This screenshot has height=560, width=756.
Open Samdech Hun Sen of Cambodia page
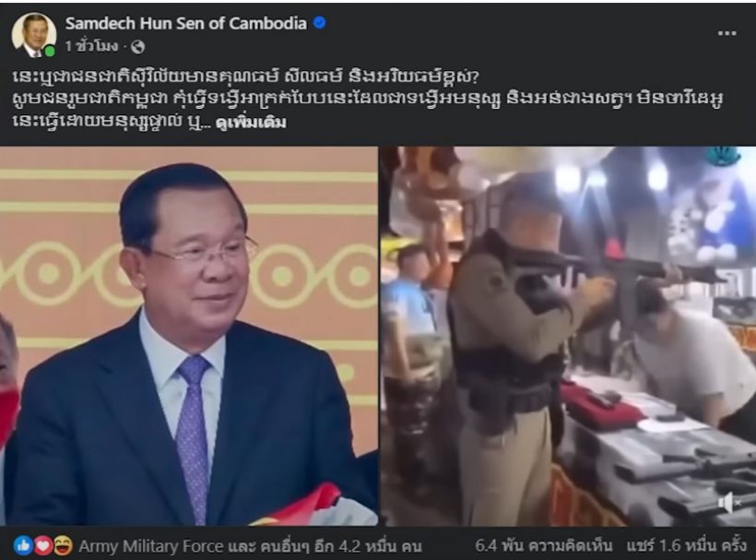click(x=186, y=23)
